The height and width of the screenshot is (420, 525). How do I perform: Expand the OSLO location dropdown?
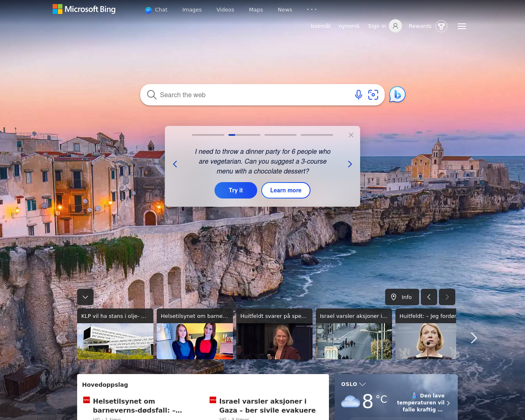[354, 384]
